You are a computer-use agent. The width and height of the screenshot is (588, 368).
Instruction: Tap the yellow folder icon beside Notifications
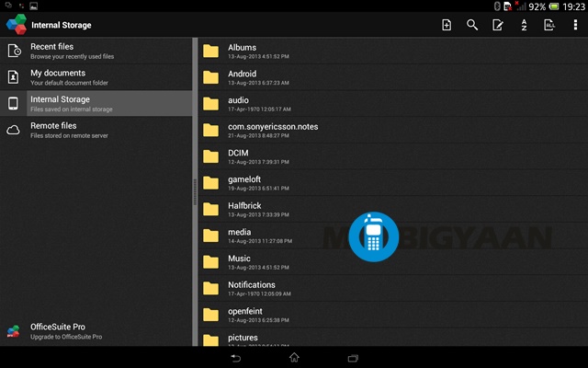coord(210,288)
